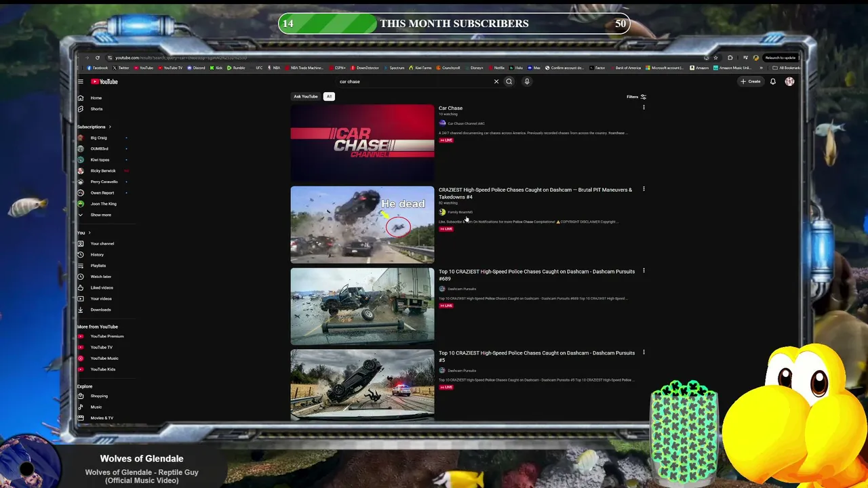
Task: Click the browser address bar URL
Action: pos(181,58)
